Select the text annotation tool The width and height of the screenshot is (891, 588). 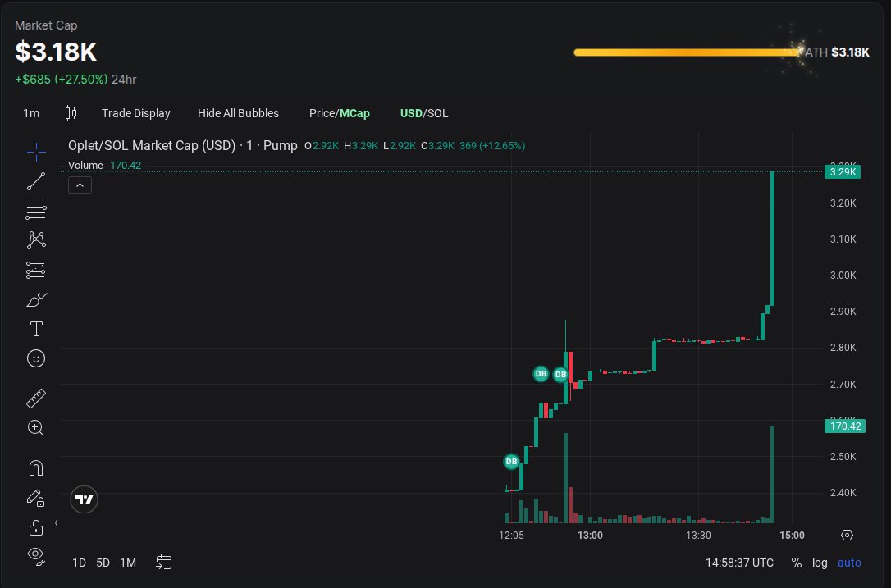[x=36, y=329]
